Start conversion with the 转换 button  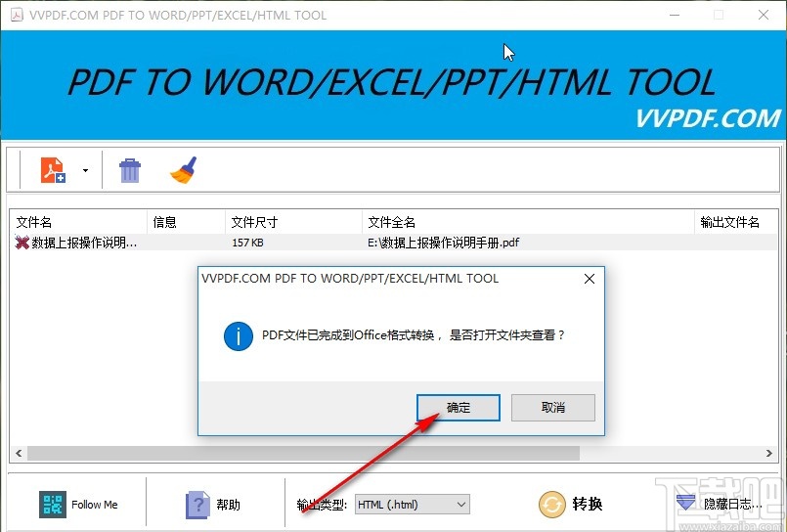click(571, 504)
